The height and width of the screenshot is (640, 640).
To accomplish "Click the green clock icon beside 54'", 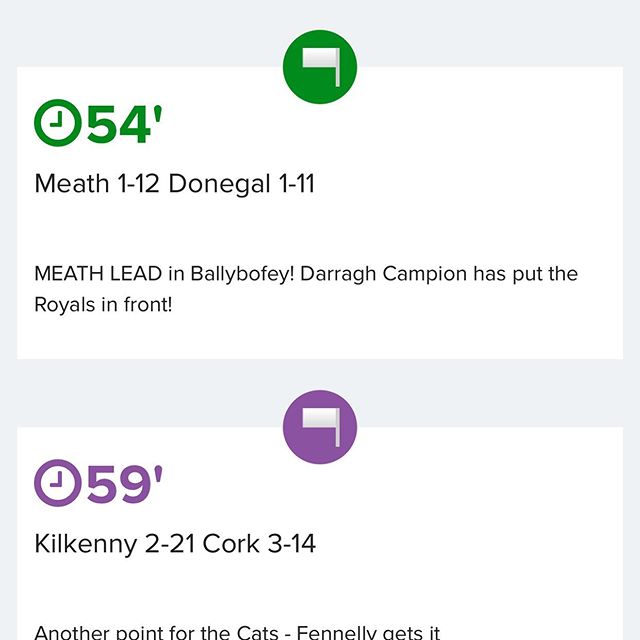I will pos(58,122).
